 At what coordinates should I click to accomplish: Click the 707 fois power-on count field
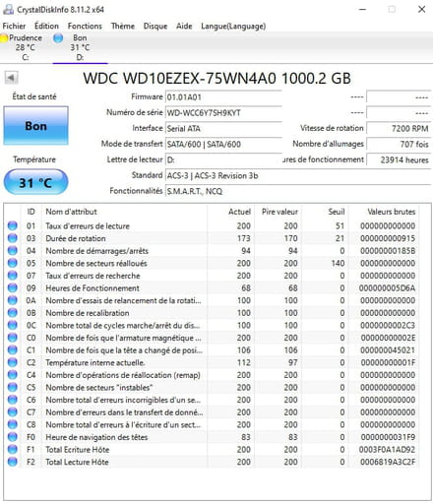click(399, 144)
